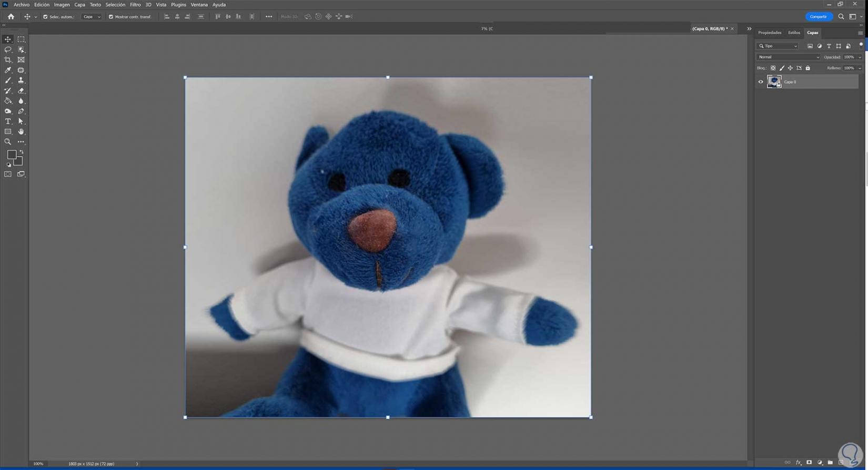868x470 pixels.
Task: Hide the Capa 0 layer visibility
Action: (x=761, y=82)
